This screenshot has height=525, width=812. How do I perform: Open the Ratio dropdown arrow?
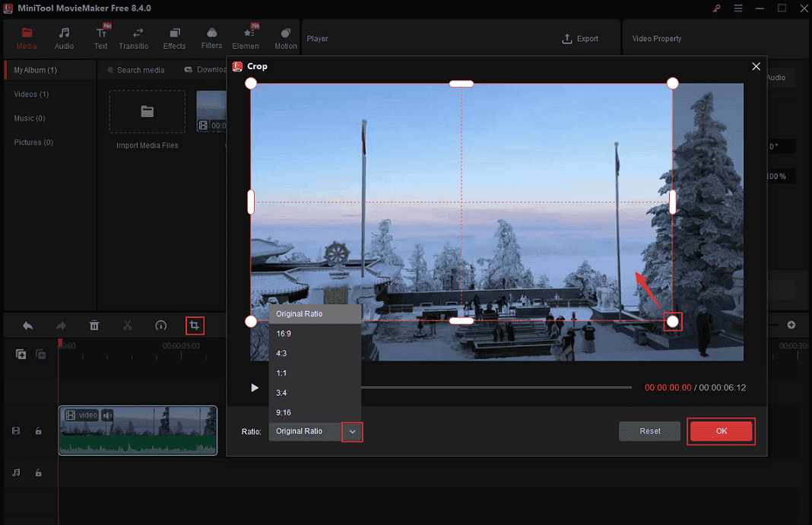click(351, 431)
